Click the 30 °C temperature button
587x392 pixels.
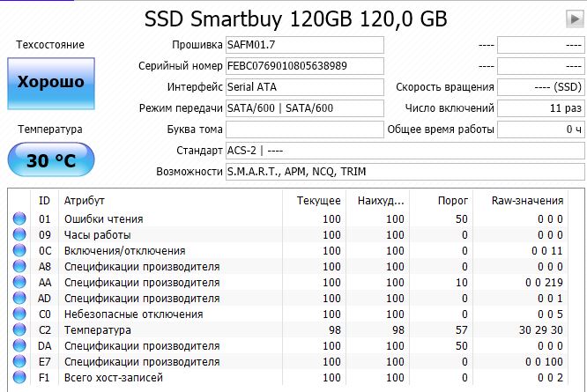(x=50, y=161)
